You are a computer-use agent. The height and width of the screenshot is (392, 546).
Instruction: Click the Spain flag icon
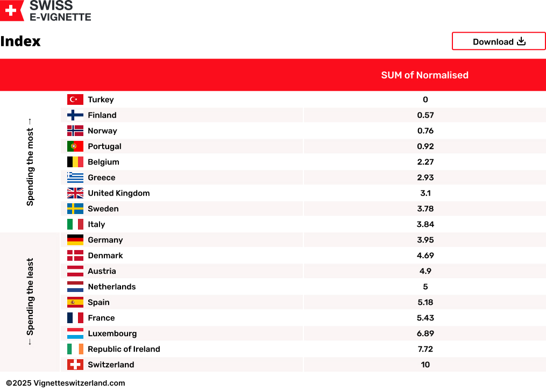tap(75, 302)
